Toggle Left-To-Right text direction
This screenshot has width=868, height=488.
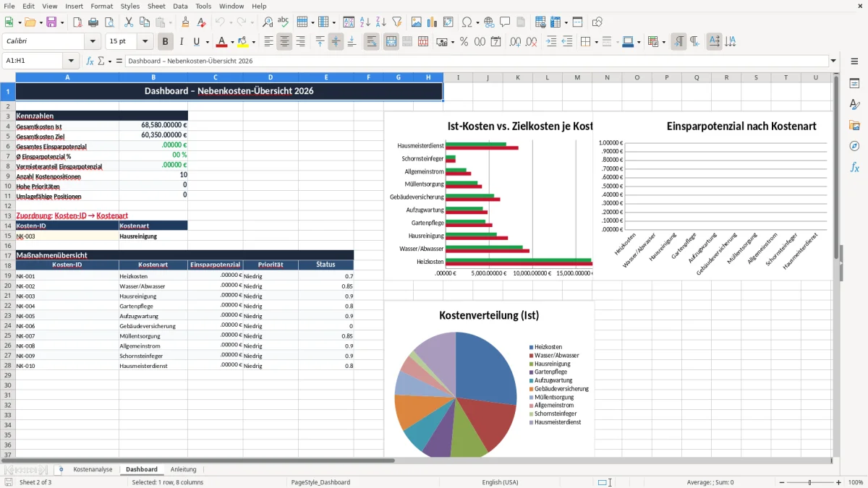click(678, 42)
